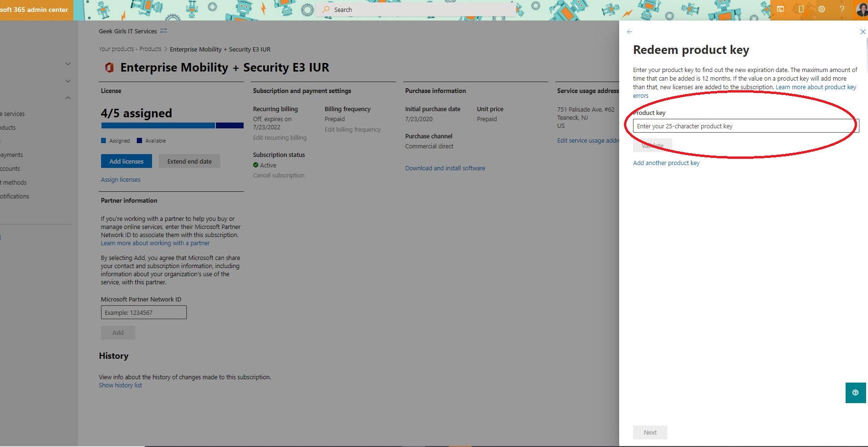Close the Redeem product key panel

tap(862, 32)
